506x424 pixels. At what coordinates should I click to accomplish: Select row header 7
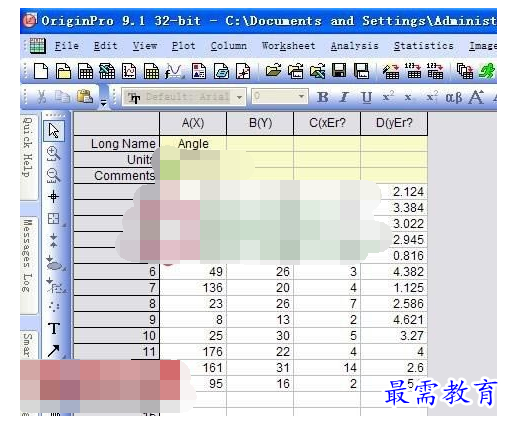(117, 288)
